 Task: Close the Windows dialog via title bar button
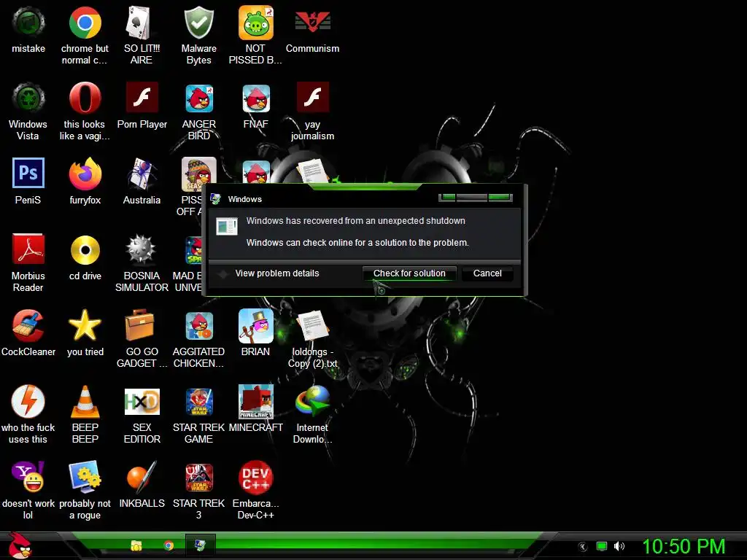point(499,197)
